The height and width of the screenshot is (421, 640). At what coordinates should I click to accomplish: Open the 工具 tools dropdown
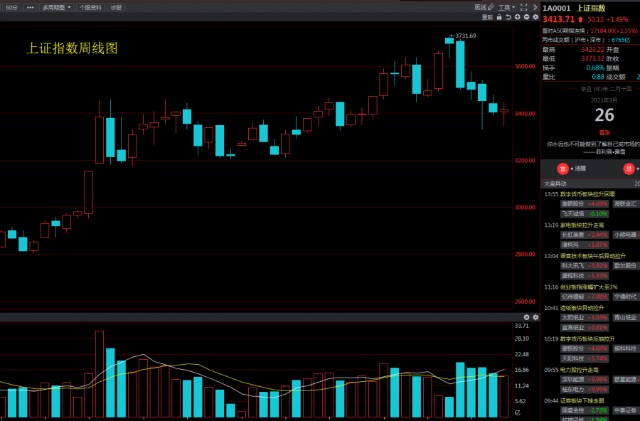506,7
